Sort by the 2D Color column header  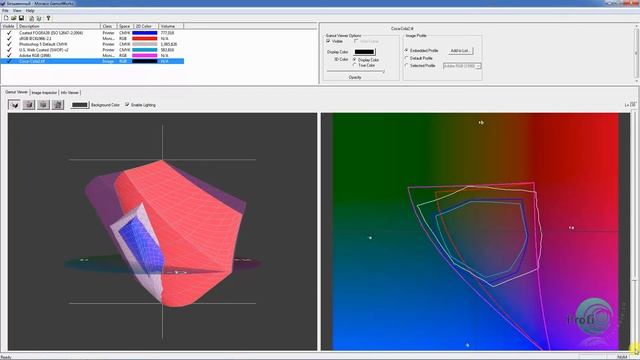pyautogui.click(x=146, y=26)
